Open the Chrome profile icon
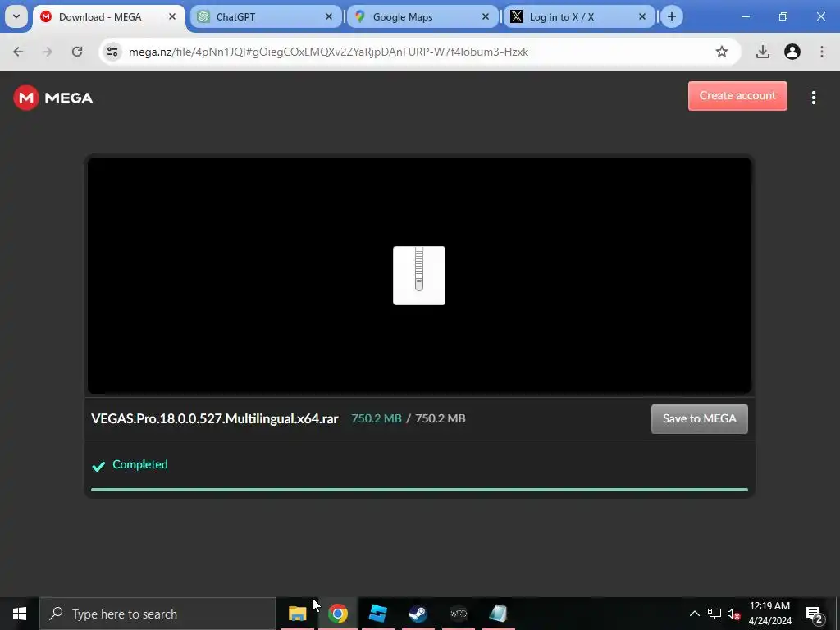This screenshot has width=840, height=630. pos(792,52)
